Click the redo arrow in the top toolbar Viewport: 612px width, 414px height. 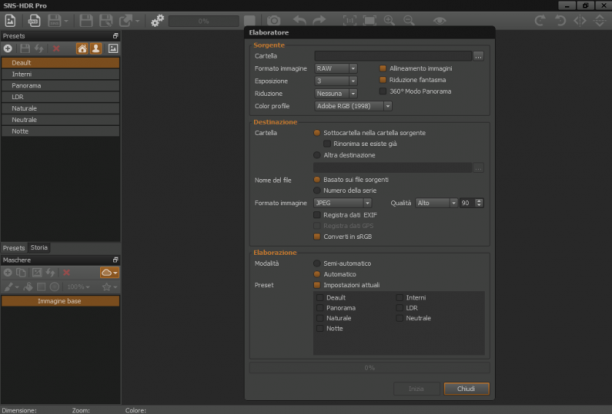pos(319,20)
